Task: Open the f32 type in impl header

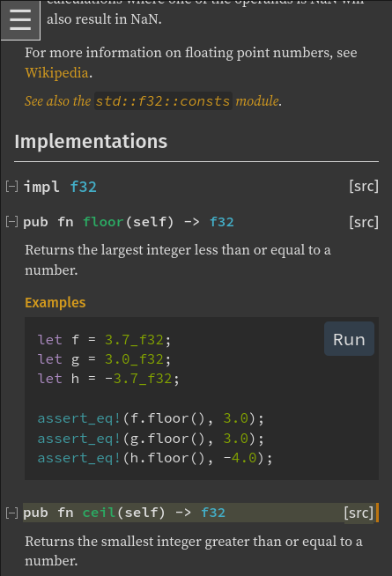Action: (x=83, y=187)
